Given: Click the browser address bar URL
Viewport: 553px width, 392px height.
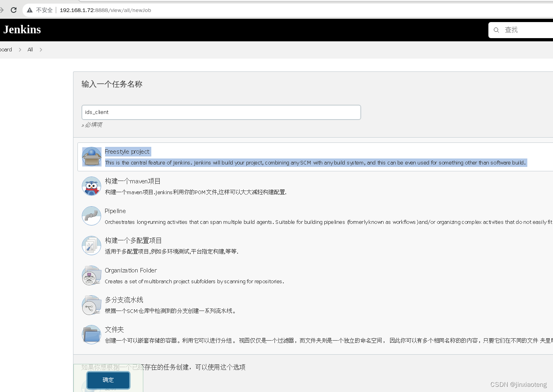Looking at the screenshot, I should tap(106, 10).
